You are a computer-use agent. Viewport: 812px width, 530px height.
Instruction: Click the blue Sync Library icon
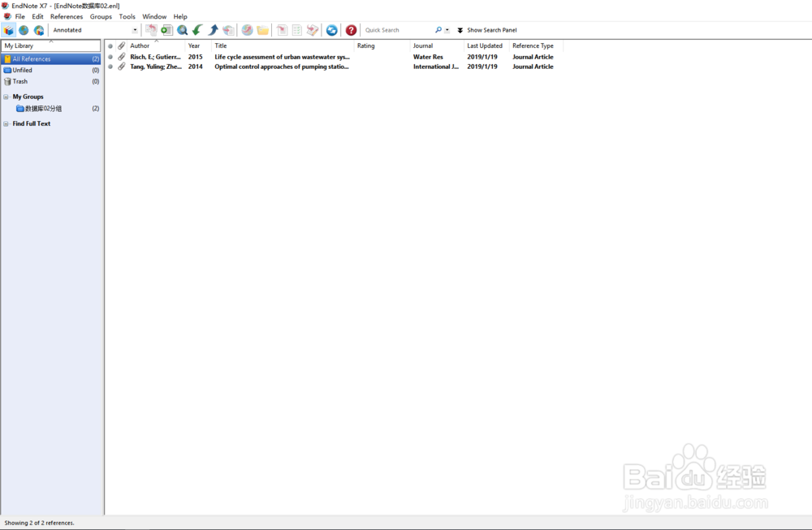point(332,31)
